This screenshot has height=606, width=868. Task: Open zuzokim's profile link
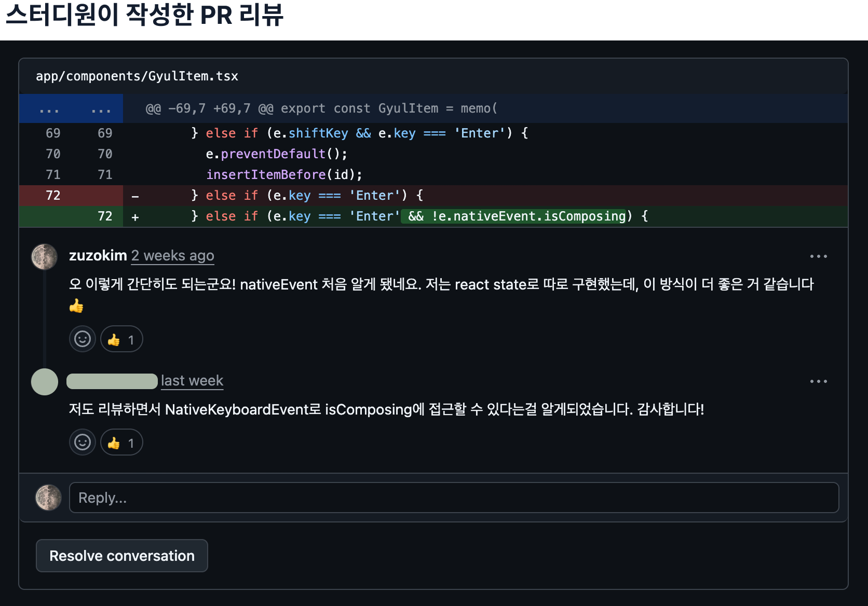98,256
